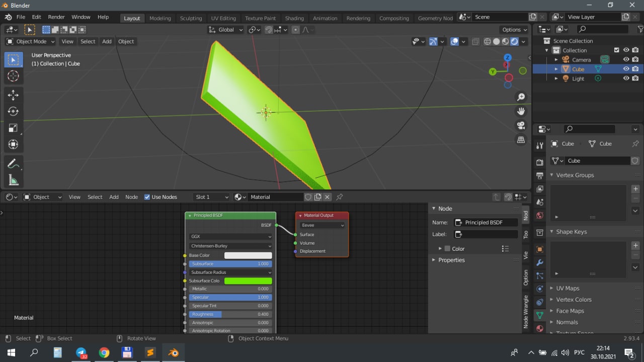Expand the UV Maps panel
The image size is (644, 362).
point(568,288)
